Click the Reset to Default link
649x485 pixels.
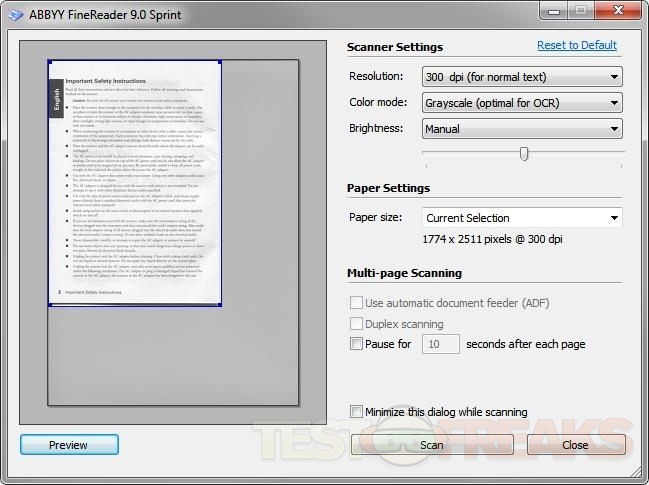(576, 45)
